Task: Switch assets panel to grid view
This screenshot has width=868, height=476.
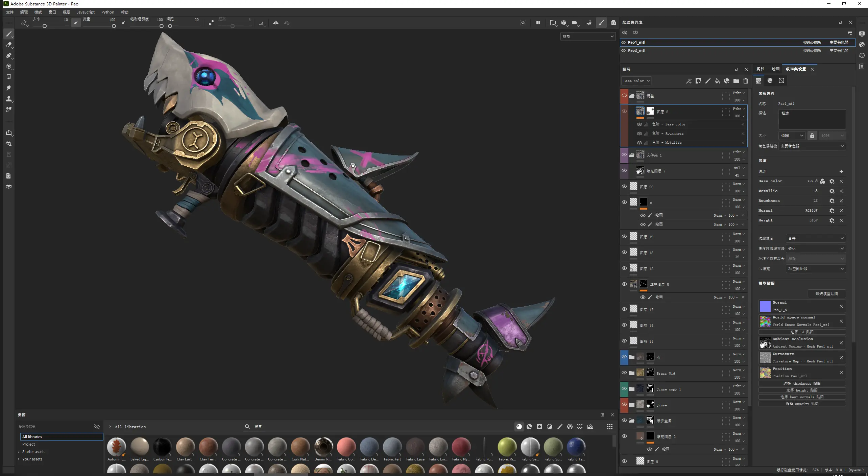Action: pyautogui.click(x=610, y=427)
